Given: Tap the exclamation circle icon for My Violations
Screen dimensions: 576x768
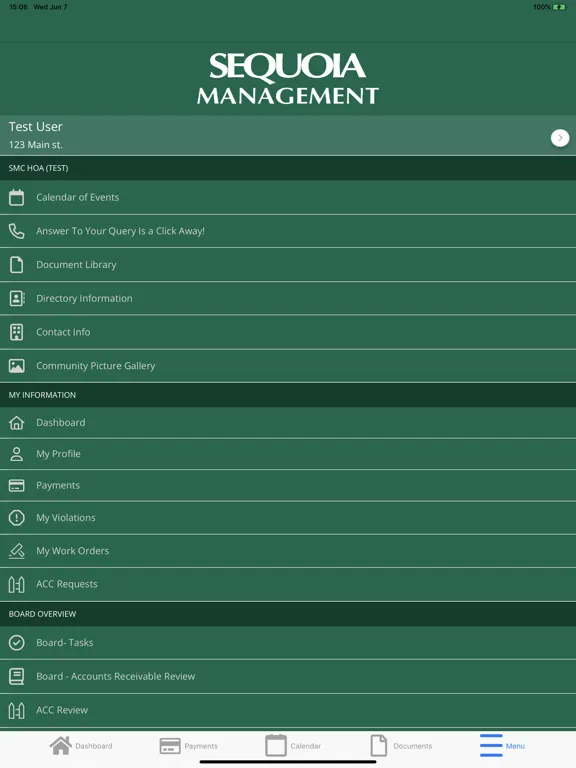Looking at the screenshot, I should 16,518.
